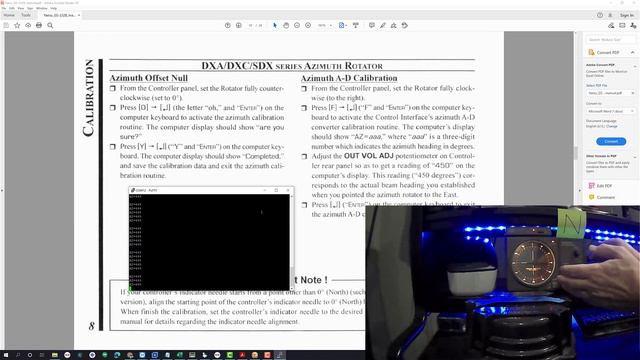Click the Azimuth A-D Calibration heading
Viewport: 640px width, 360px height.
[x=349, y=78]
